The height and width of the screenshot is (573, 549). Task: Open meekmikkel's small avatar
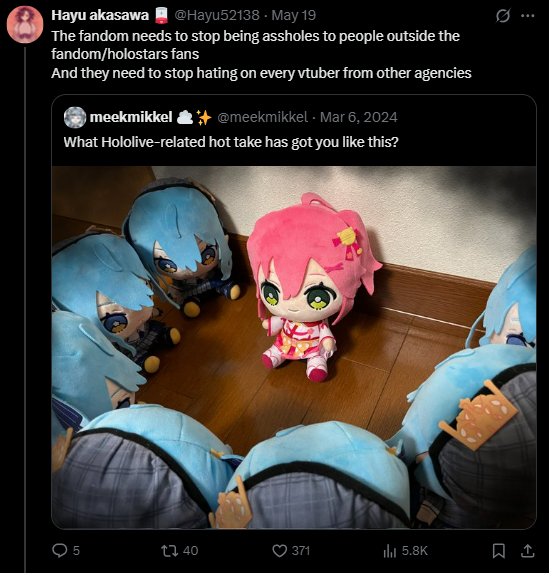click(x=75, y=117)
